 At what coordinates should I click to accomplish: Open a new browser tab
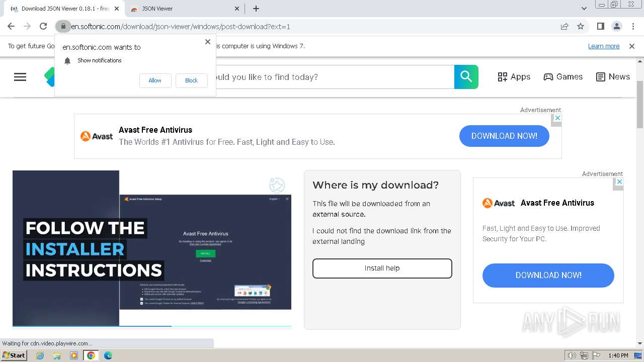point(256,9)
